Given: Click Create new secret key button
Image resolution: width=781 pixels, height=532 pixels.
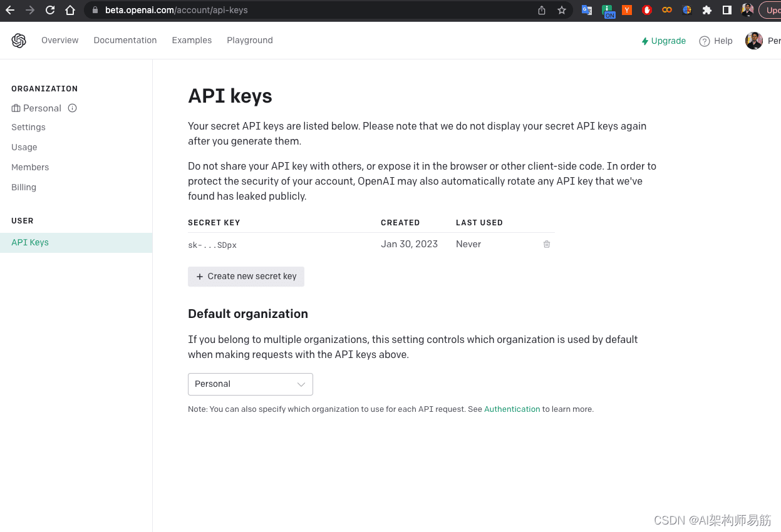Looking at the screenshot, I should [246, 277].
